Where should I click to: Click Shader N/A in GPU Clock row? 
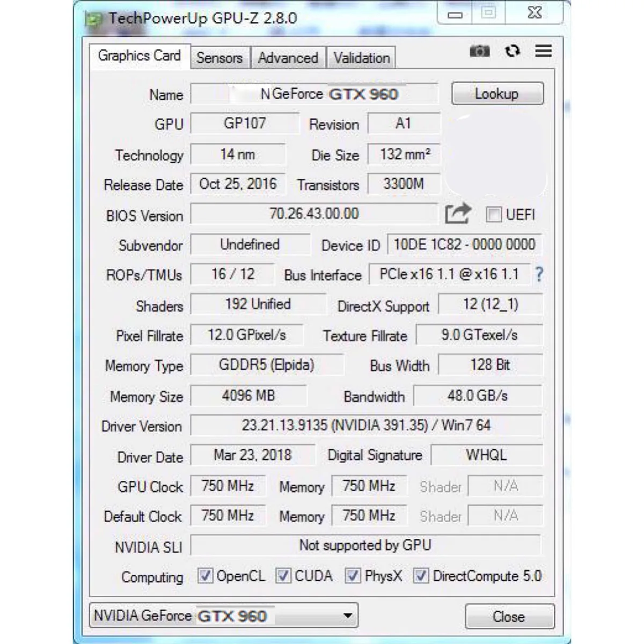tap(506, 486)
